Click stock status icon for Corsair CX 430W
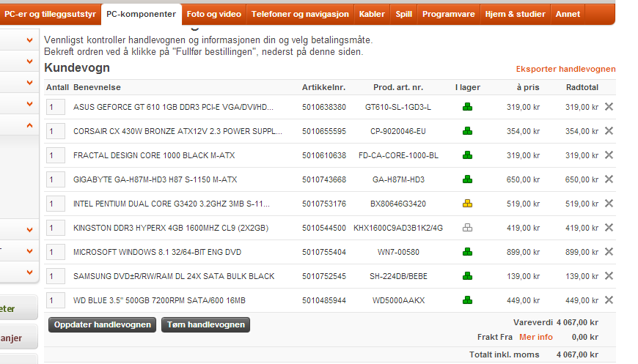 click(x=468, y=131)
